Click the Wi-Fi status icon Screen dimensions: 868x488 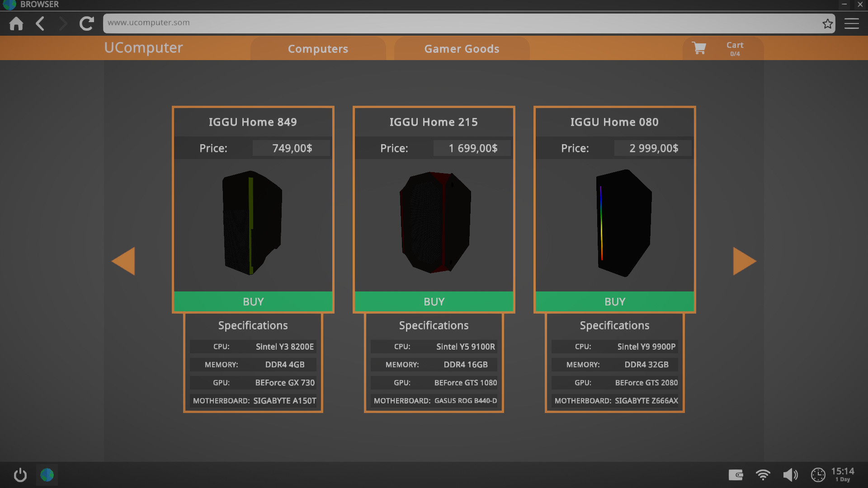tap(763, 475)
